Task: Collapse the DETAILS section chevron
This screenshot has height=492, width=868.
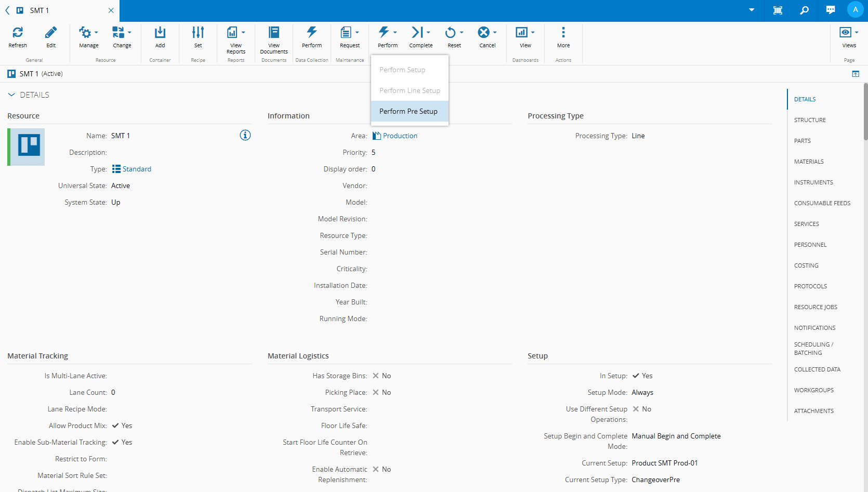Action: point(11,95)
